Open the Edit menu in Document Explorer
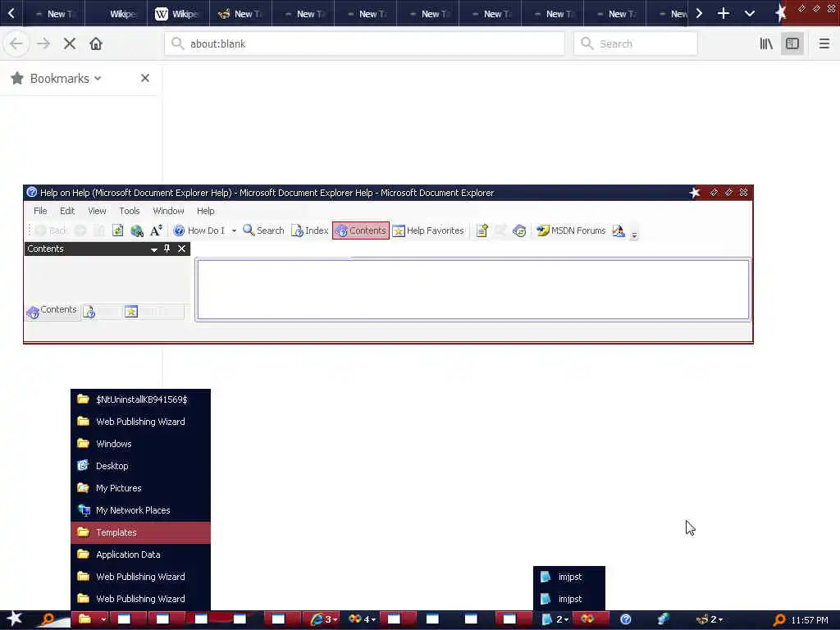Viewport: 840px width, 630px height. click(67, 211)
